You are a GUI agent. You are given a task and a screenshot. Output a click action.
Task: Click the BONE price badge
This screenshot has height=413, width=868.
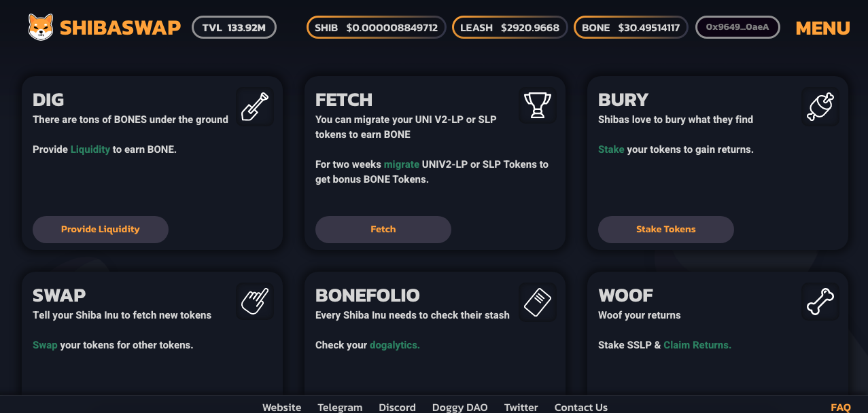pyautogui.click(x=631, y=27)
